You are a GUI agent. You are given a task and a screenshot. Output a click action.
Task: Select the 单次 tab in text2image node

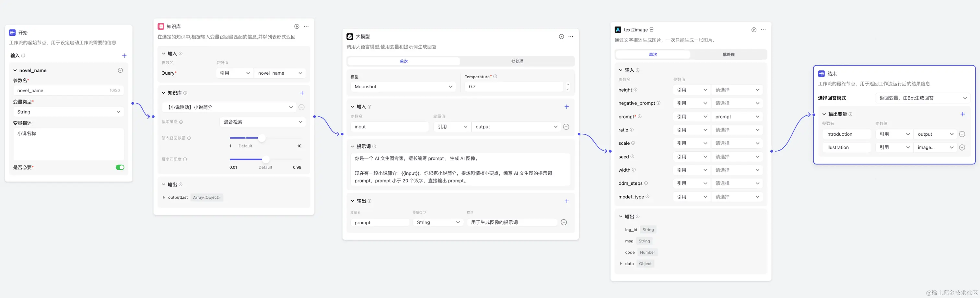(x=653, y=55)
